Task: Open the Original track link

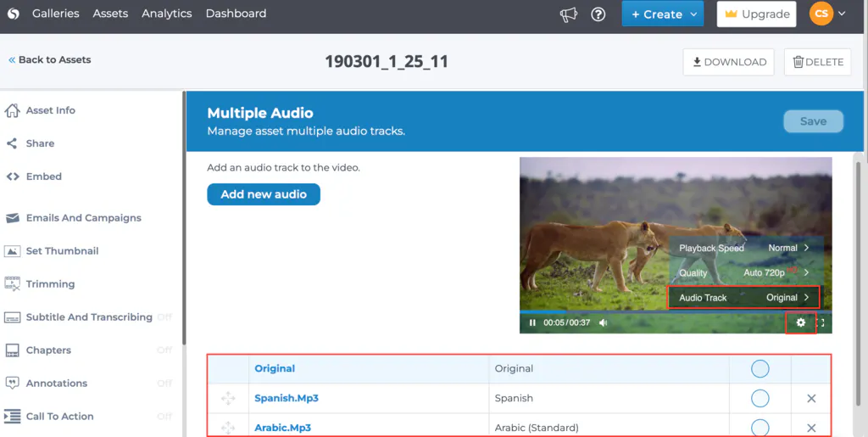Action: pyautogui.click(x=275, y=368)
